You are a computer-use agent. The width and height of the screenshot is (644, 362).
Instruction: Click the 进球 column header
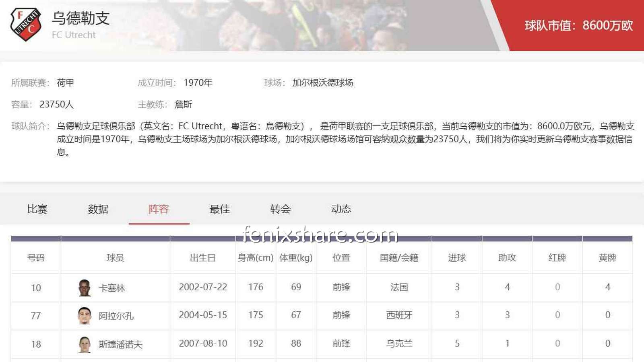coord(457,258)
